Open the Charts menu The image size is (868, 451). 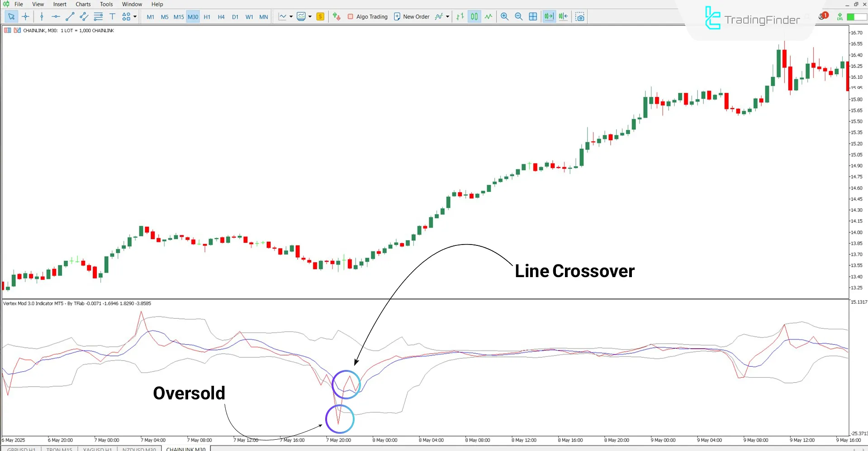[x=83, y=4]
